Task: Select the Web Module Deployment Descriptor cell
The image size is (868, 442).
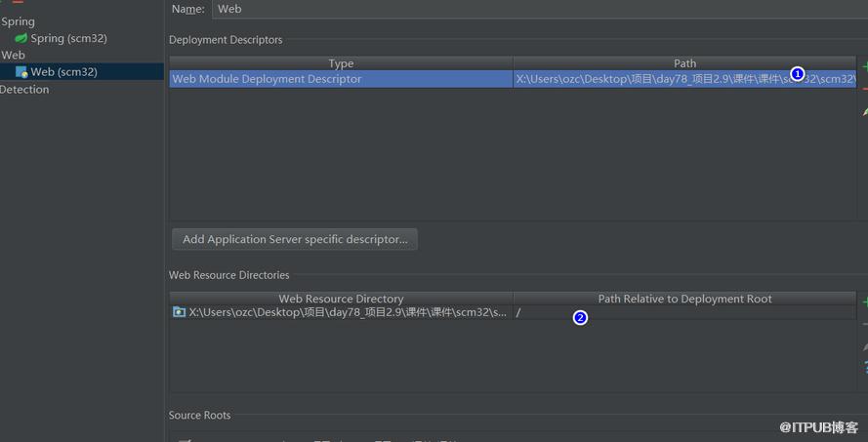Action: 341,79
